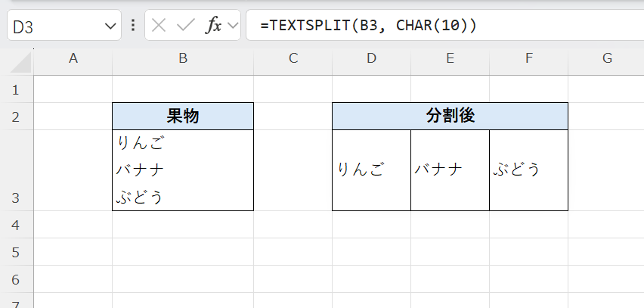644x308 pixels.
Task: Select column G header
Action: (606, 59)
